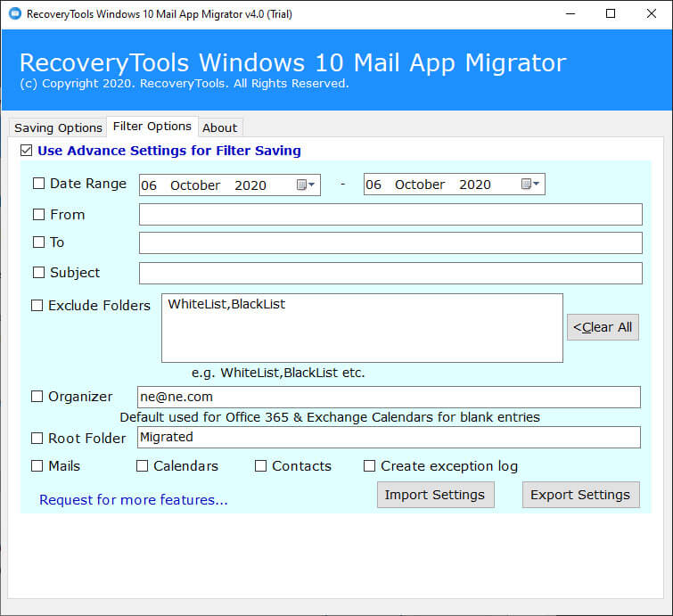Switch to the Saving Options tab
This screenshot has width=673, height=616.
pos(58,127)
